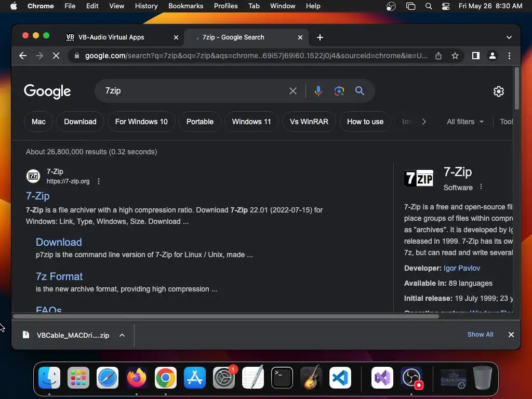
Task: Select the Portable filter chip
Action: click(200, 122)
